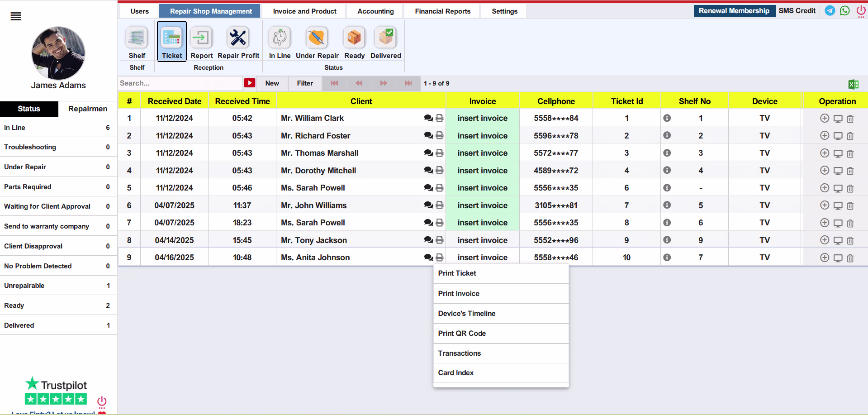Go to previous page button
This screenshot has width=868, height=415.
[359, 83]
